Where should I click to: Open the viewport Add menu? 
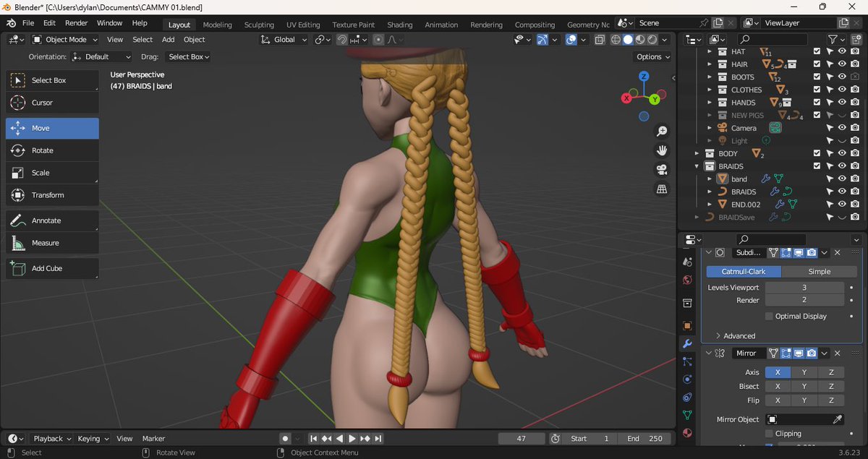(x=169, y=40)
